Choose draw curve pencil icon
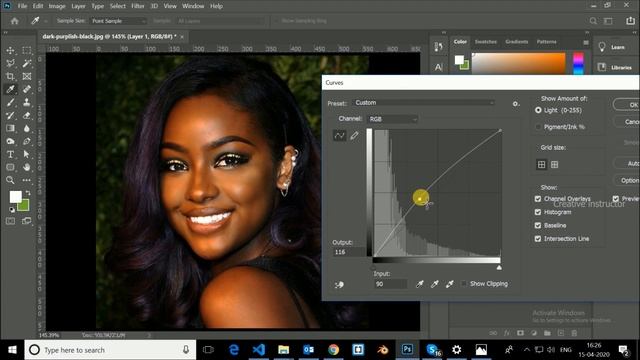This screenshot has height=360, width=640. [354, 136]
